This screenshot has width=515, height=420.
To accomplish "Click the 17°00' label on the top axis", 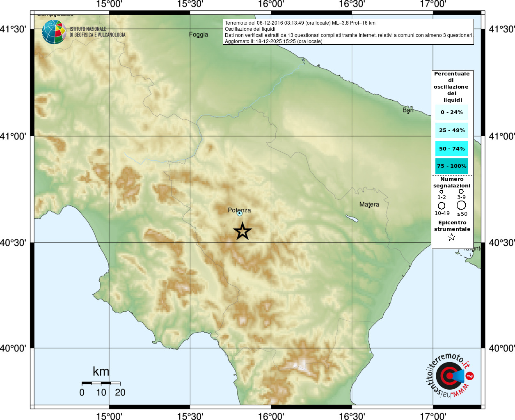I will pos(433,4).
